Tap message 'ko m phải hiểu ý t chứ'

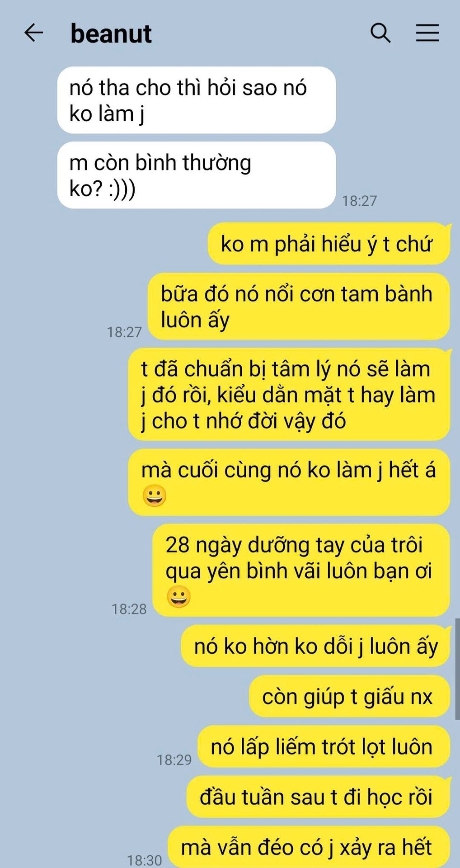point(329,244)
